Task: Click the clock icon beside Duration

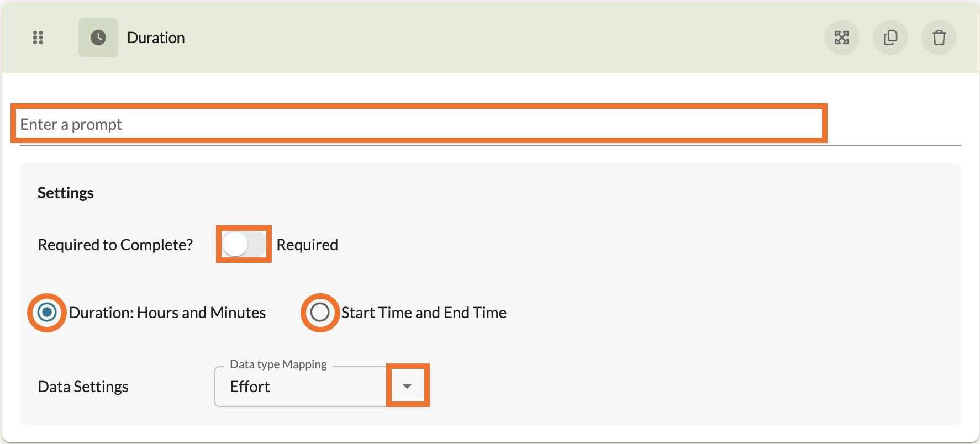Action: [x=98, y=38]
